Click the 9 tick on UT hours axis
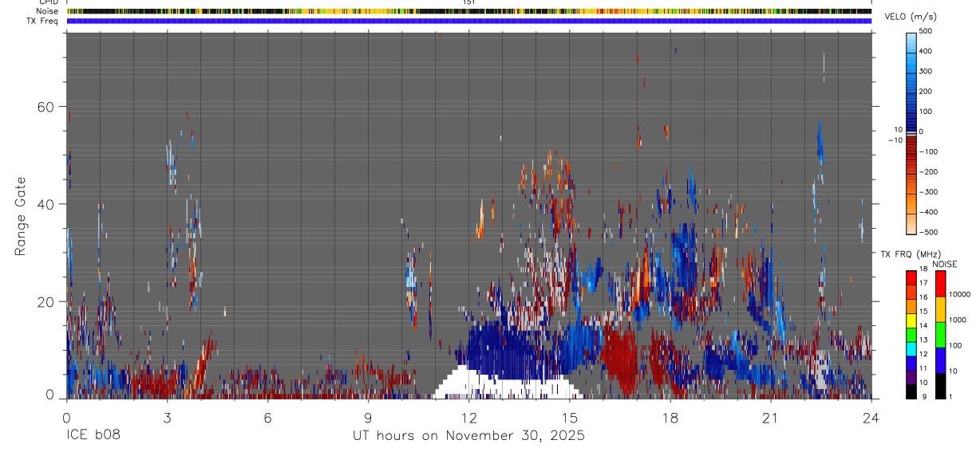This screenshot has height=452, width=980. click(368, 417)
